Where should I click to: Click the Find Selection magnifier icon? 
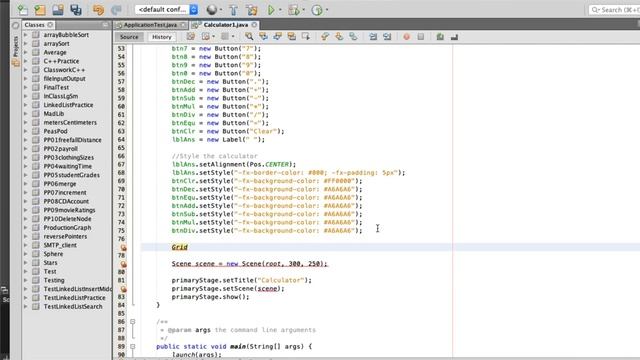(x=249, y=37)
